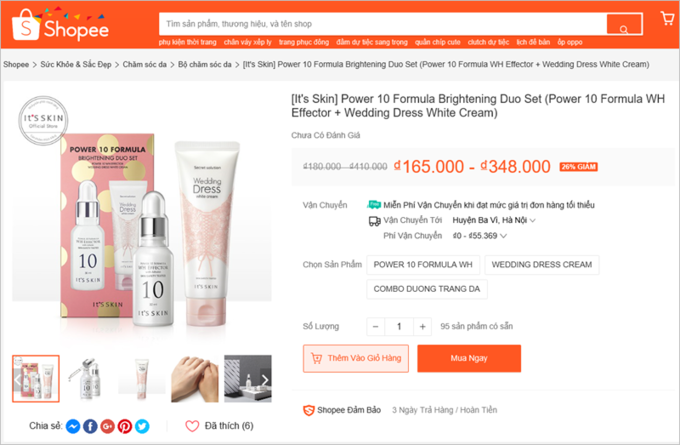Open Chăm sóc da breadcrumb
This screenshot has height=445, width=680.
click(x=144, y=64)
